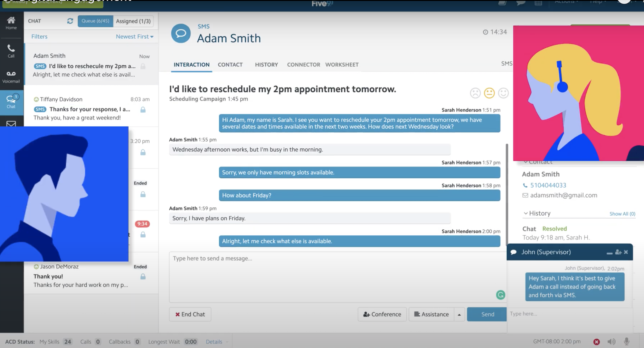Viewport: 644px width, 348px height.
Task: Select the sad face sentiment icon
Action: (x=475, y=93)
